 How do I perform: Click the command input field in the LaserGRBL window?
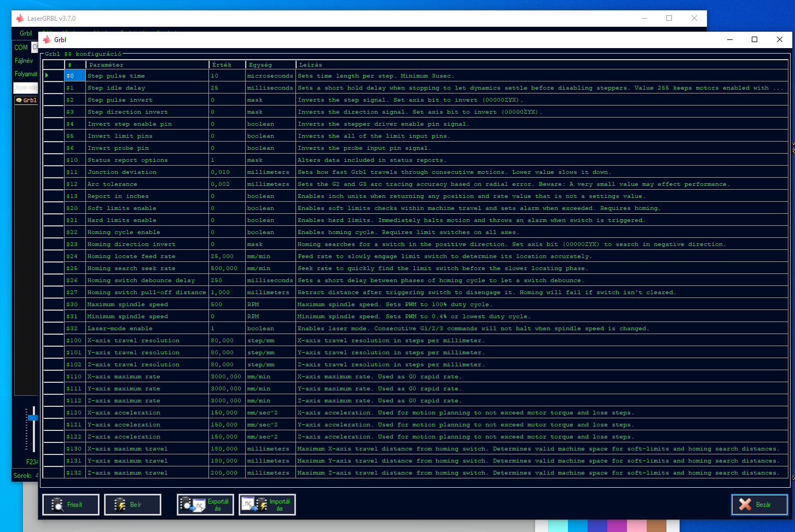coord(25,87)
